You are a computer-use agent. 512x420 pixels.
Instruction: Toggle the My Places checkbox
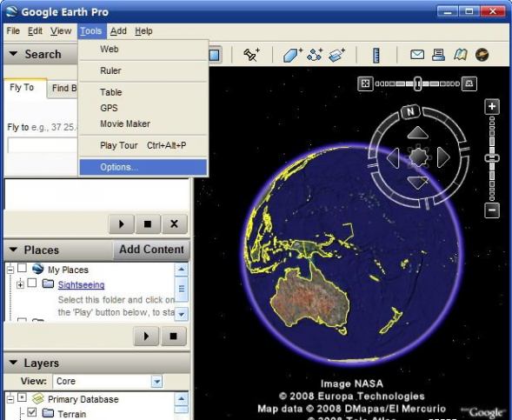22,268
